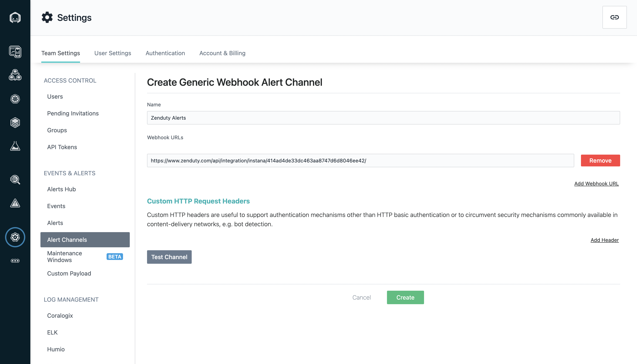Switch to Authentication tab
This screenshot has width=637, height=364.
coord(165,53)
